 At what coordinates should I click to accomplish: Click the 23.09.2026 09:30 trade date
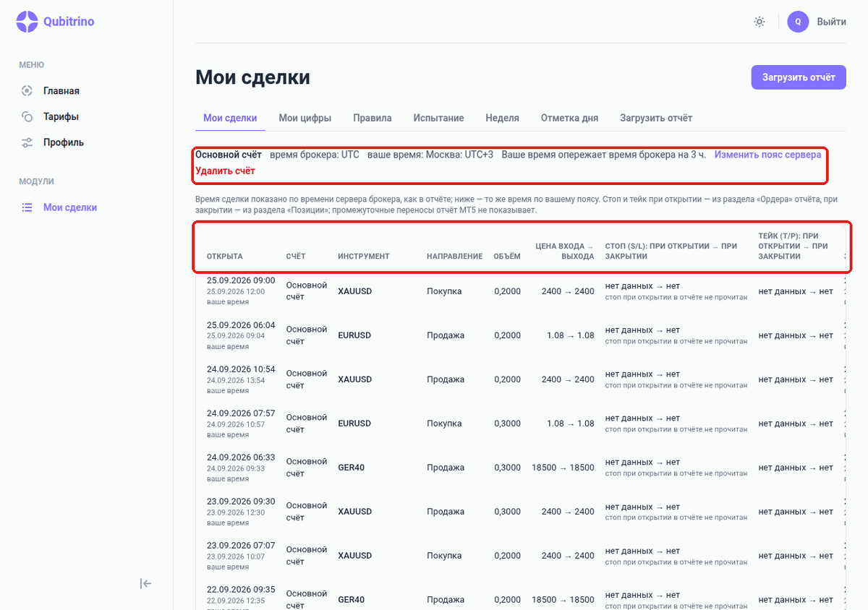tap(241, 502)
